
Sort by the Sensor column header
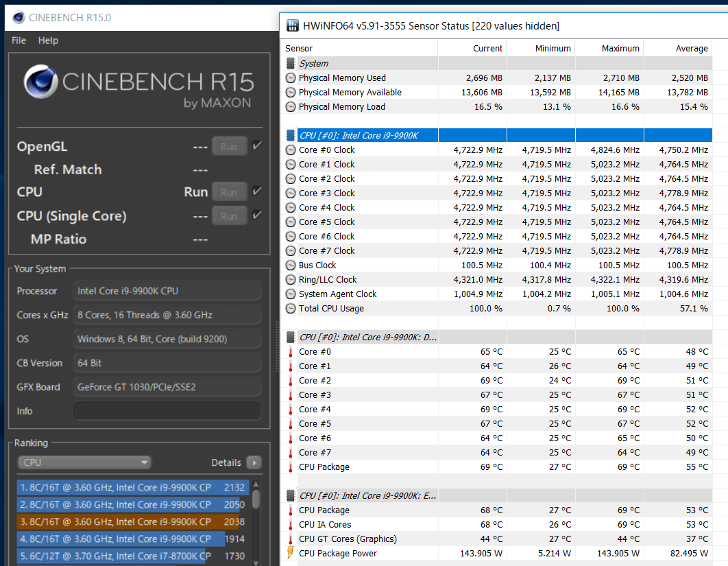click(x=359, y=48)
